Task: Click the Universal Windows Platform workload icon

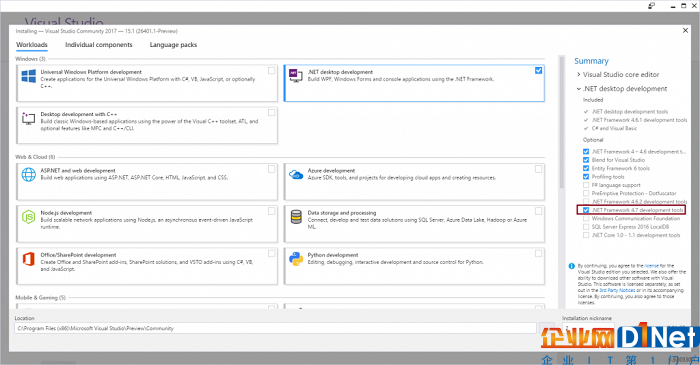Action: click(29, 76)
